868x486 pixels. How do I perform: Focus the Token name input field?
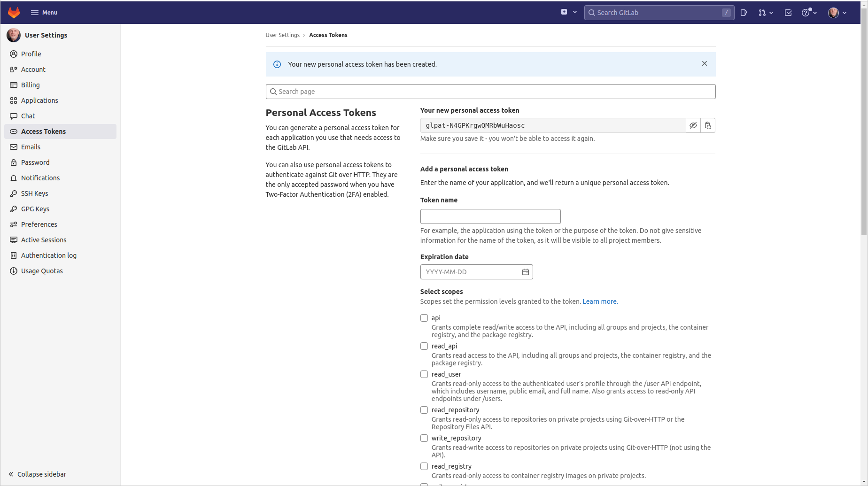tap(490, 216)
